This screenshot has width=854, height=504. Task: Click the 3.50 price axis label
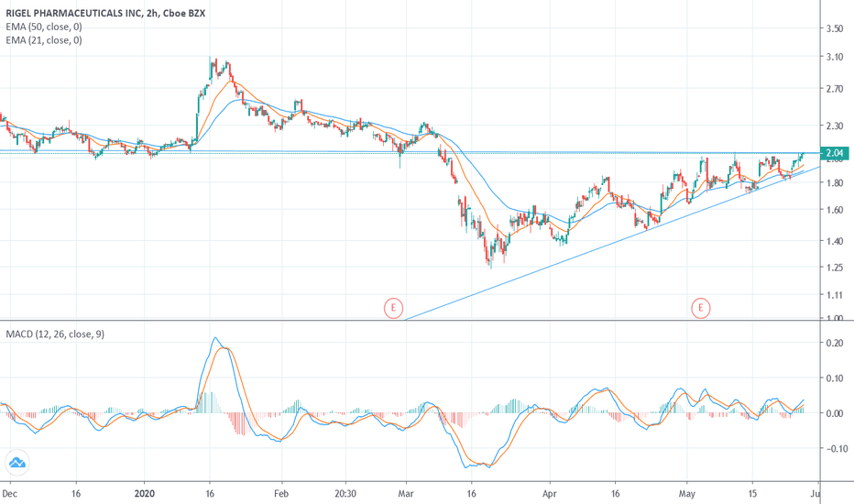pos(835,29)
